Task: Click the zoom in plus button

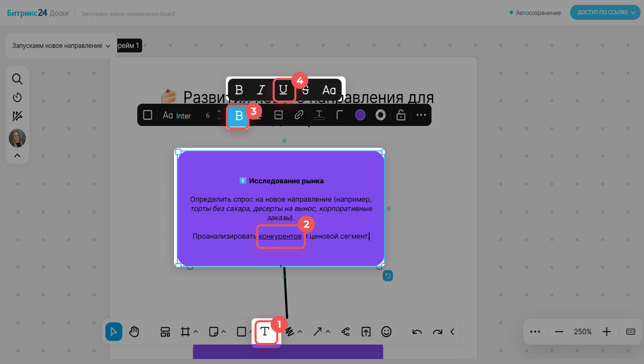Action: point(606,332)
